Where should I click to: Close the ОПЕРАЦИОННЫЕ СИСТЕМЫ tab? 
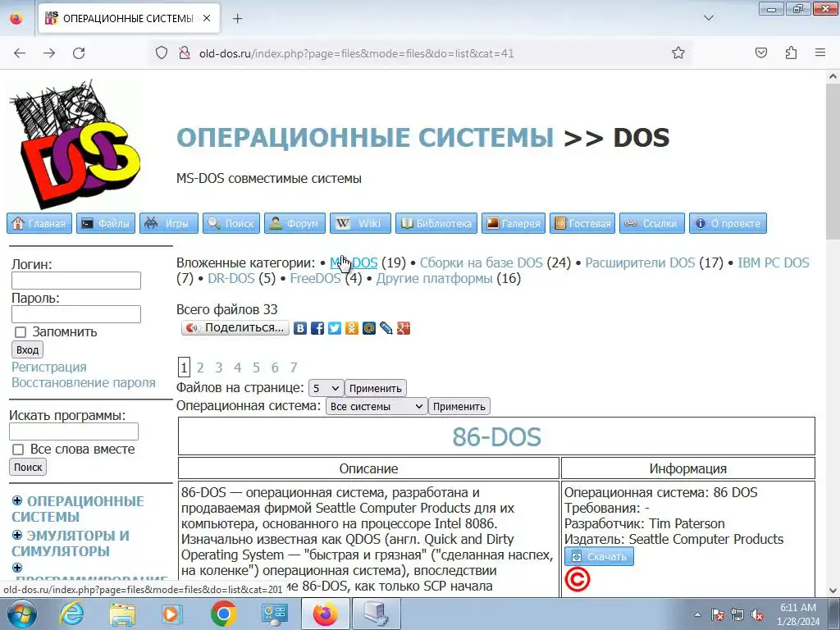coord(207,18)
